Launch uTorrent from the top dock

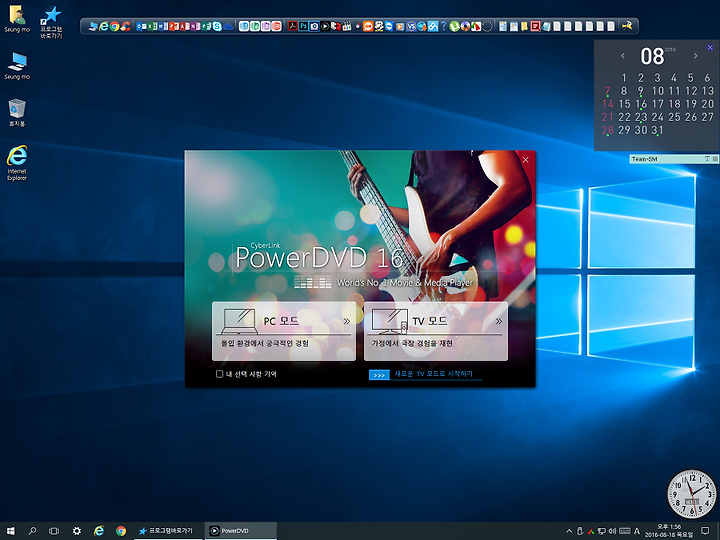(x=455, y=26)
